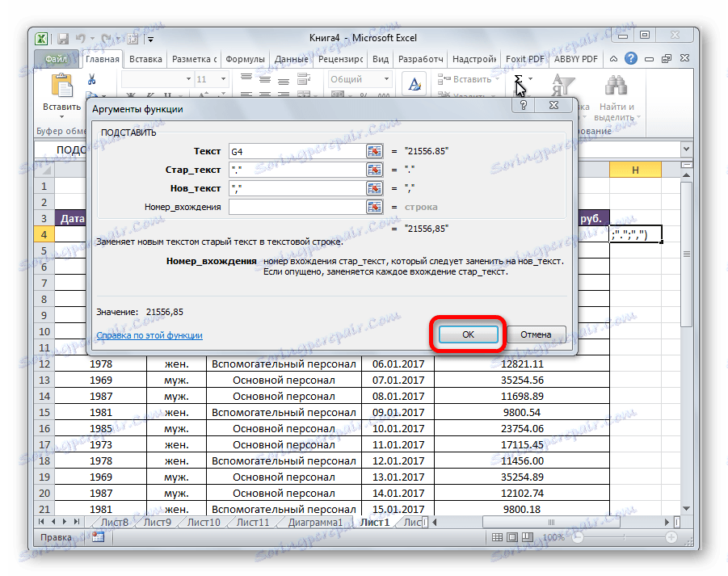Select the Лист10 sheet tab

point(204,522)
